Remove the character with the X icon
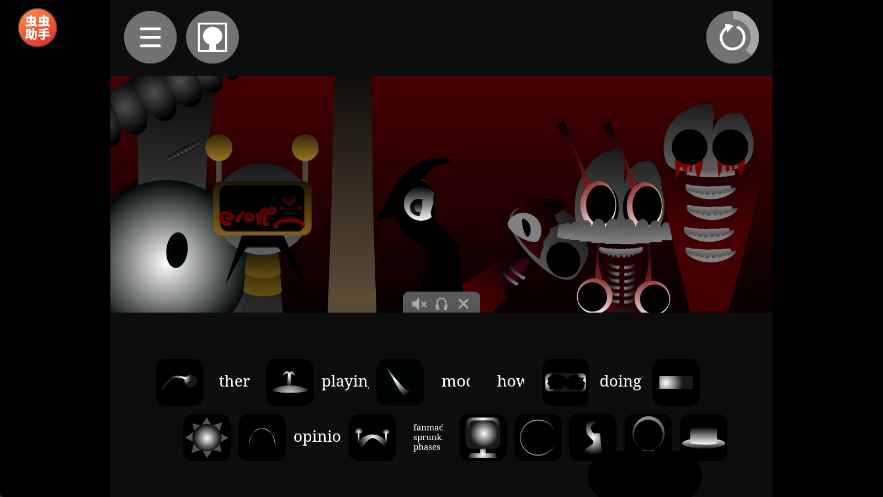The width and height of the screenshot is (883, 497). pyautogui.click(x=463, y=304)
